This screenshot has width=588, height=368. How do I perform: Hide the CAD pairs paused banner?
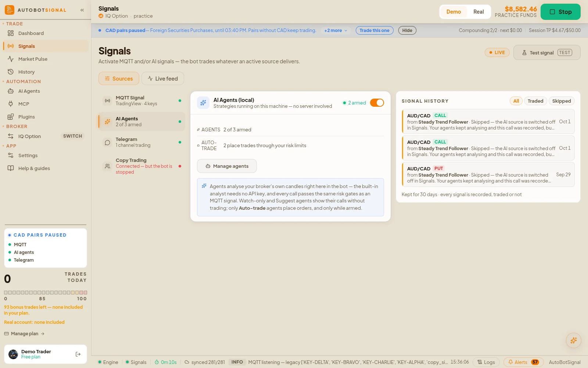click(x=407, y=31)
